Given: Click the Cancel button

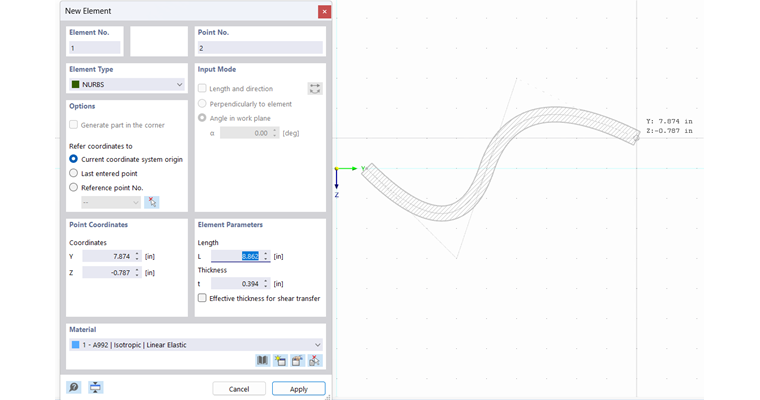Looking at the screenshot, I should (x=239, y=389).
